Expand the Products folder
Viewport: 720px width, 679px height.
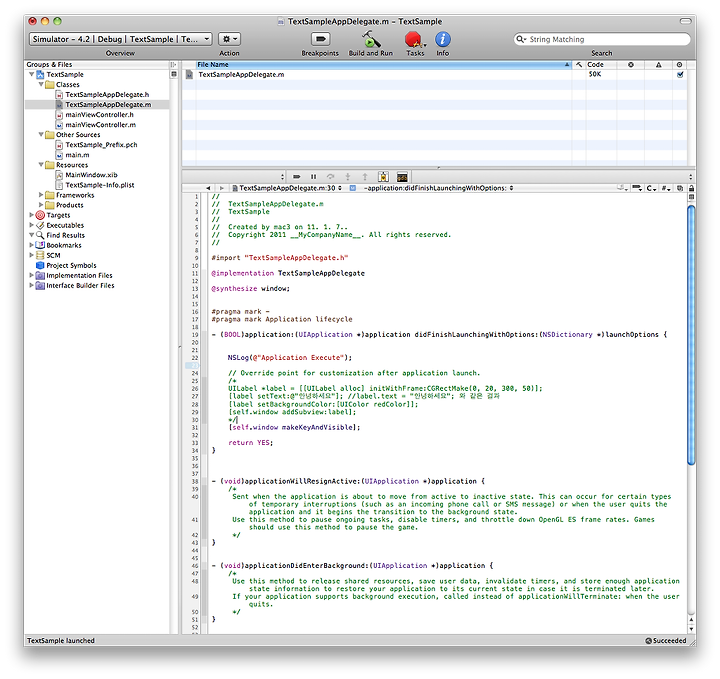pyautogui.click(x=41, y=205)
